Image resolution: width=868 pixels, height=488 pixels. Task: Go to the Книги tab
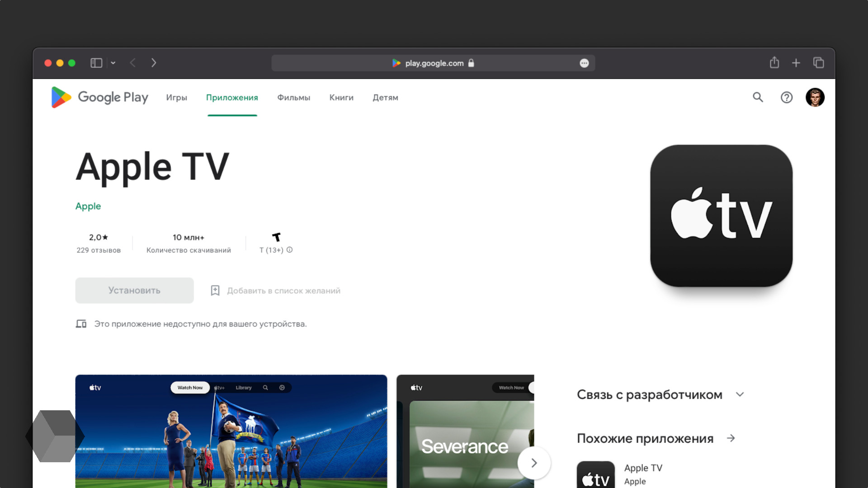click(x=341, y=98)
